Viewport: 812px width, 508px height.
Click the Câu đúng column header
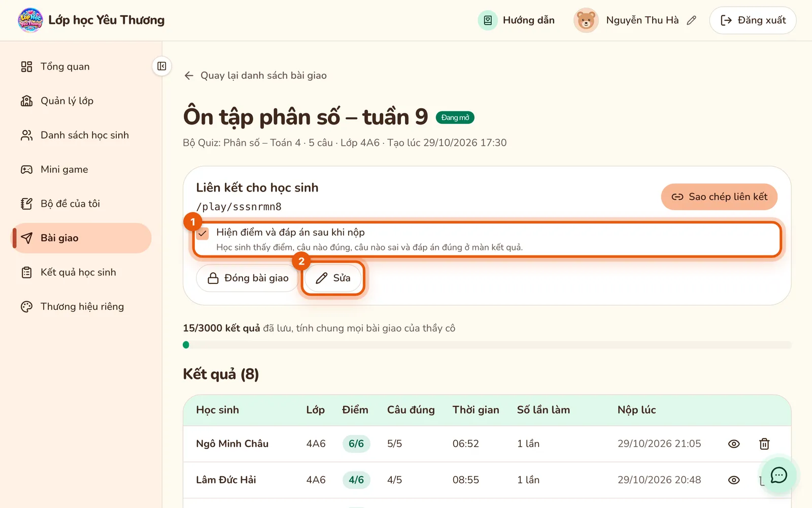click(x=411, y=410)
